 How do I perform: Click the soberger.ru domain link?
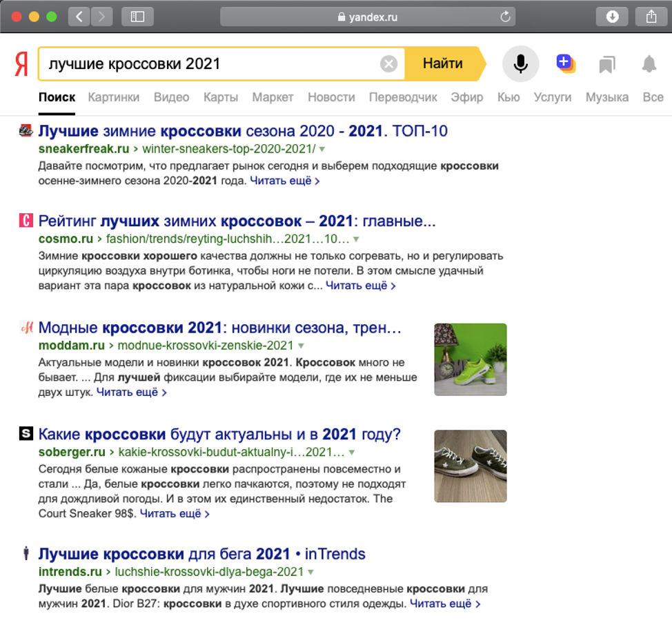72,452
